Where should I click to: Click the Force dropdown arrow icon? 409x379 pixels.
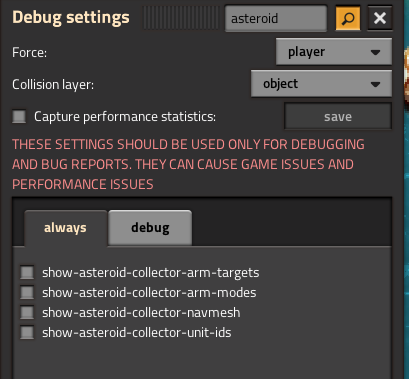[375, 52]
